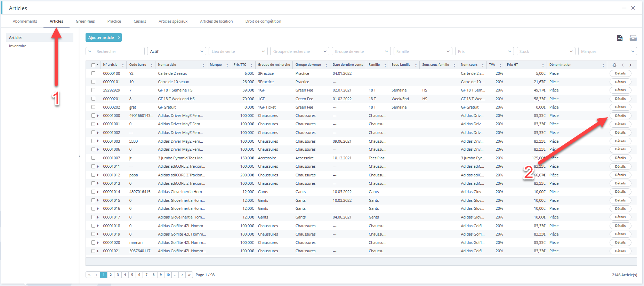Sort by Marque column
644x286 pixels.
coord(227,65)
